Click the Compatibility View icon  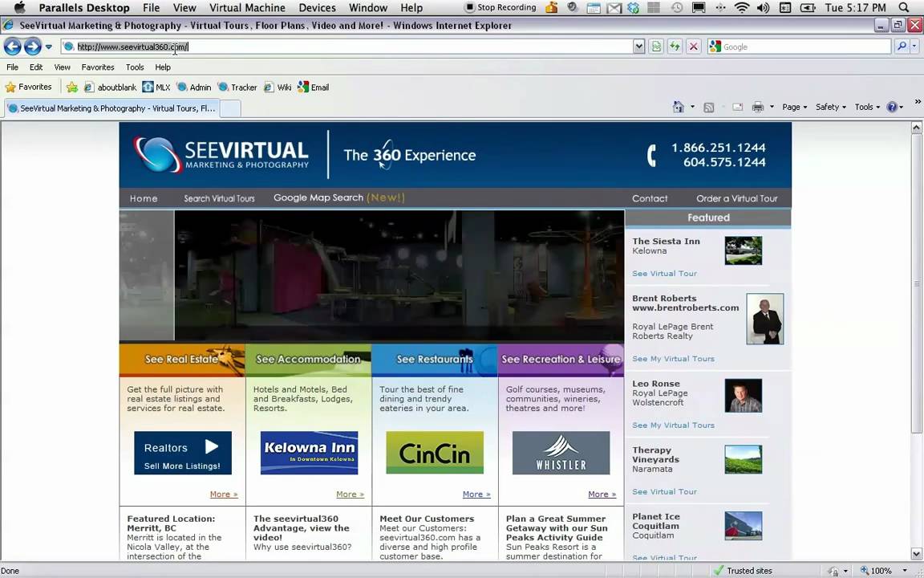(x=656, y=47)
